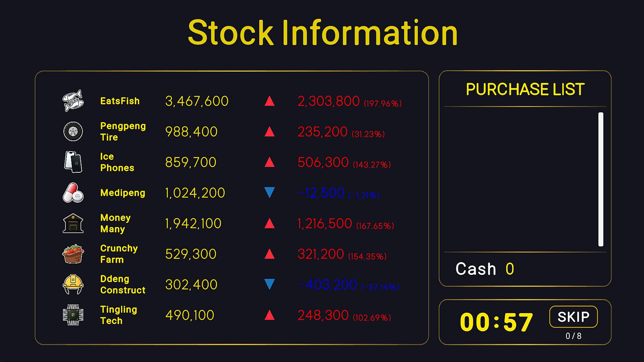Click the Ice Phones smartphone icon
644x362 pixels.
tap(73, 162)
